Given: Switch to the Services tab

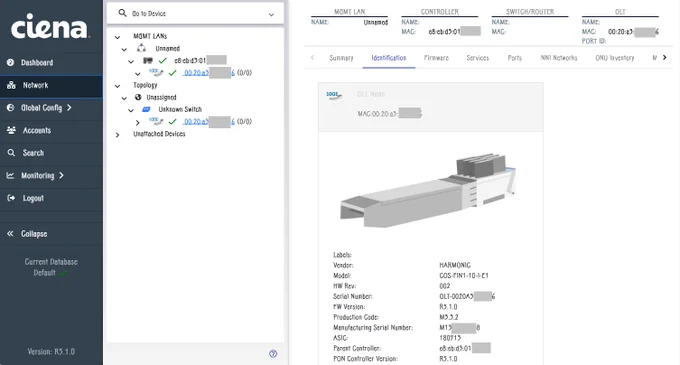Looking at the screenshot, I should [477, 58].
